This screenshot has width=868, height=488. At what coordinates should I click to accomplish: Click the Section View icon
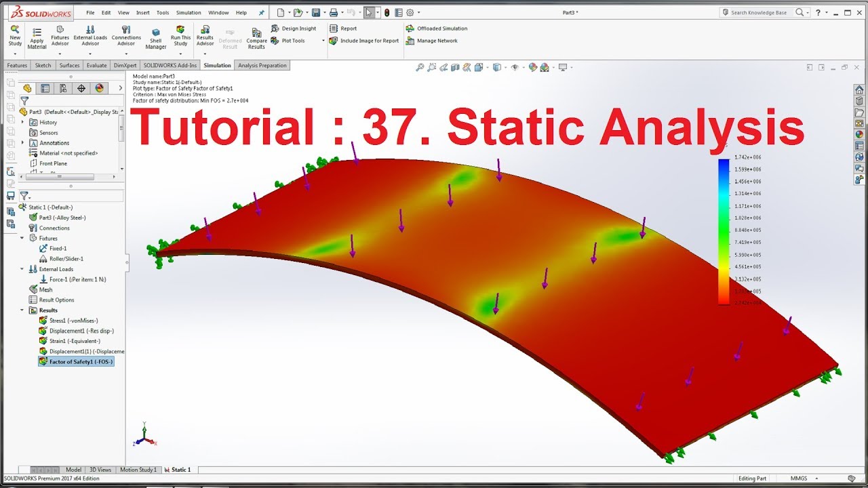(x=455, y=67)
